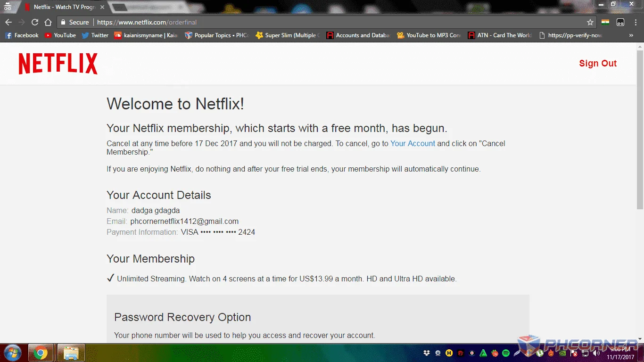Click the browser forward arrow
Screen dimensions: 644x362
(22, 22)
